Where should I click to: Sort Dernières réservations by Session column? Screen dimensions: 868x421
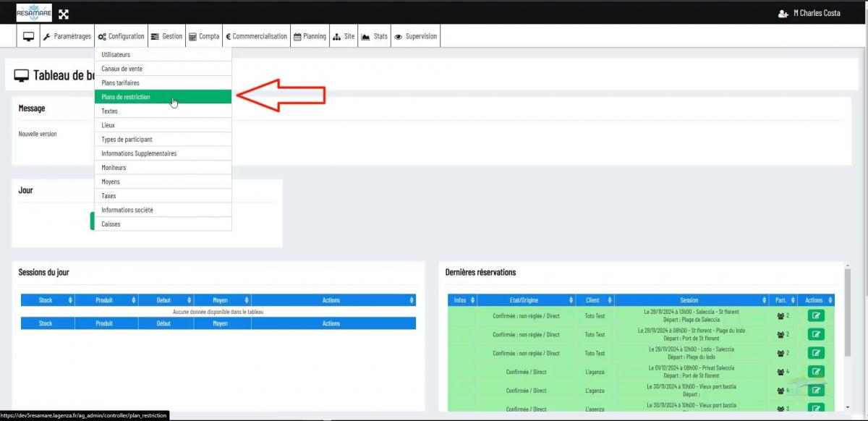click(692, 300)
